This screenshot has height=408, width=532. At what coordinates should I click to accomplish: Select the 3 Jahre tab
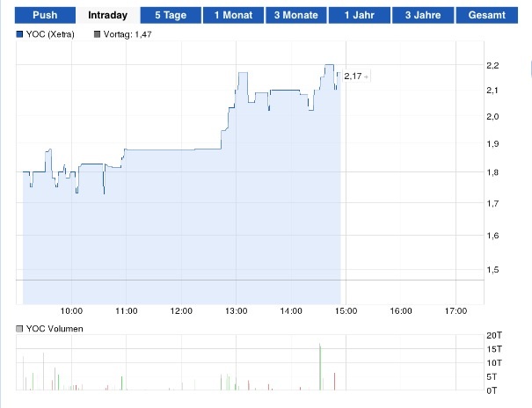pyautogui.click(x=423, y=15)
